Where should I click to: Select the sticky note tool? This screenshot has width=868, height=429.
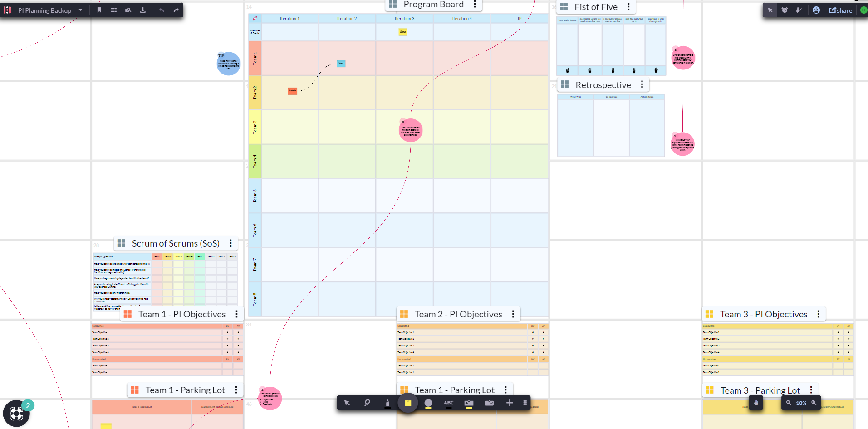[x=408, y=403]
